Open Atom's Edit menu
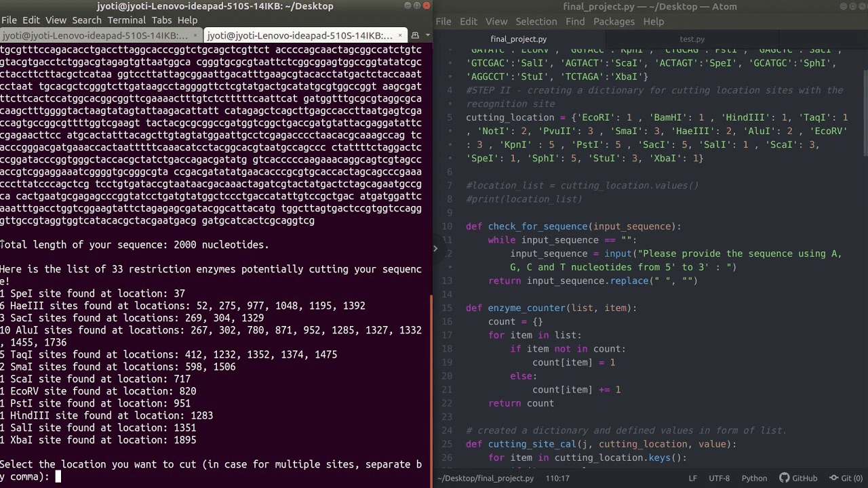Viewport: 868px width, 488px height. (469, 21)
